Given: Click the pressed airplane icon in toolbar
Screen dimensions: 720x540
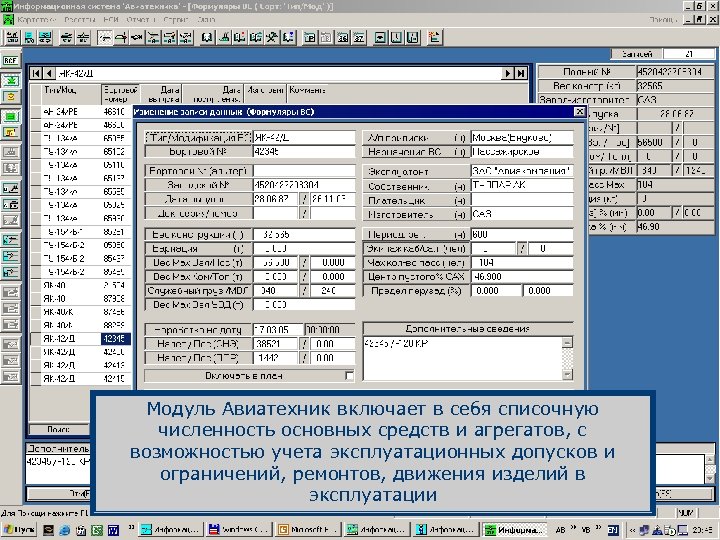Looking at the screenshot, I should tap(105, 37).
